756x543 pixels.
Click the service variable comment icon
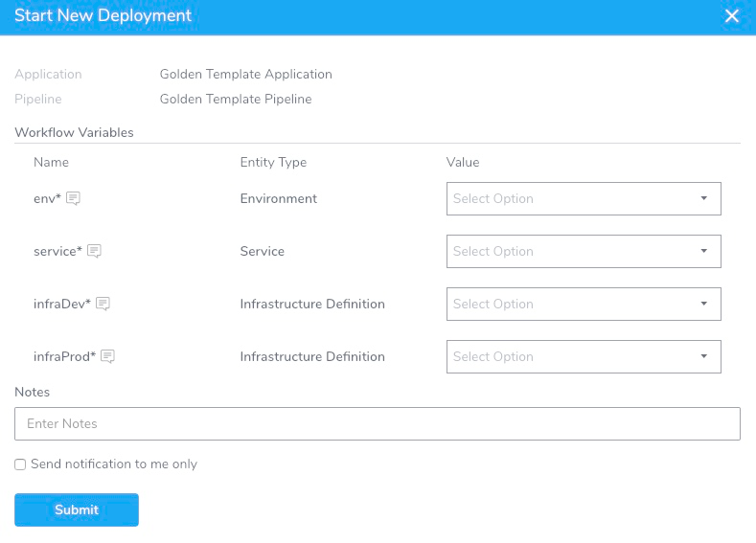coord(94,251)
